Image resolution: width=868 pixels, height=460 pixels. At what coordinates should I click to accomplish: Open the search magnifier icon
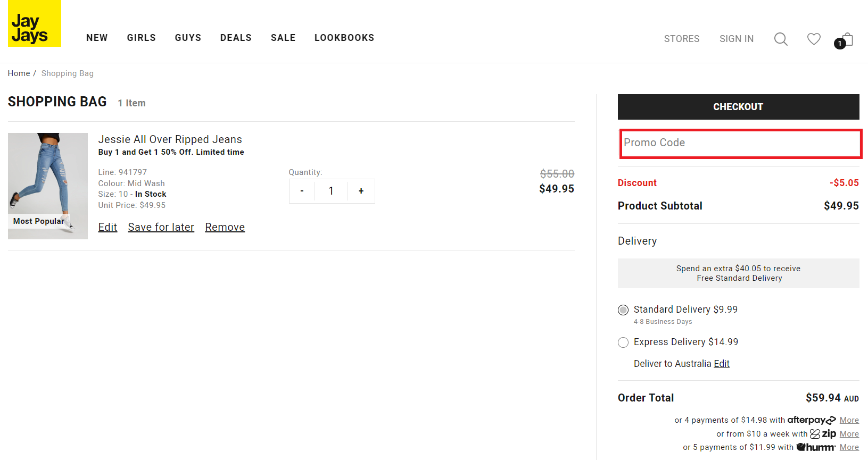click(780, 39)
